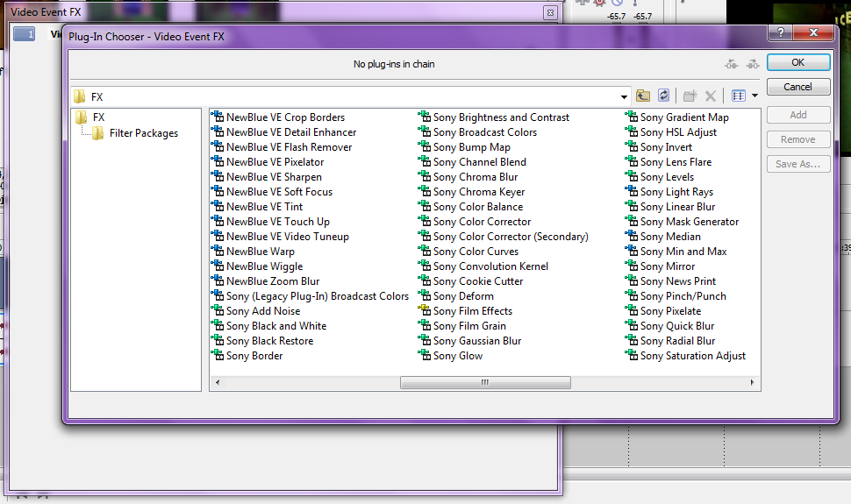This screenshot has height=504, width=851.
Task: Select NewBlue VE Pixelator
Action: pyautogui.click(x=268, y=162)
